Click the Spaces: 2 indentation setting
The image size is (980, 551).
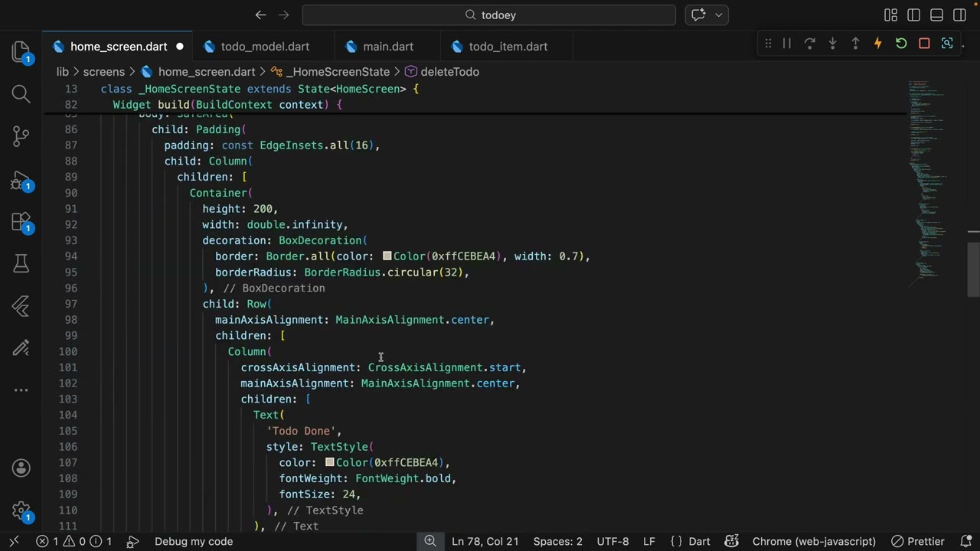557,541
